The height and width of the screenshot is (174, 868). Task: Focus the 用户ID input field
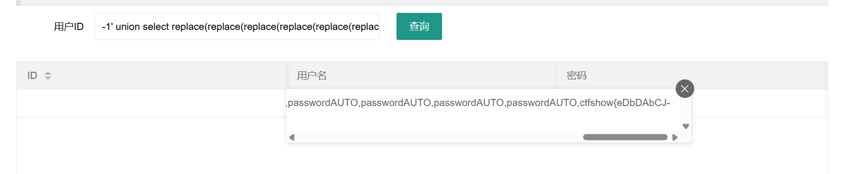point(237,26)
